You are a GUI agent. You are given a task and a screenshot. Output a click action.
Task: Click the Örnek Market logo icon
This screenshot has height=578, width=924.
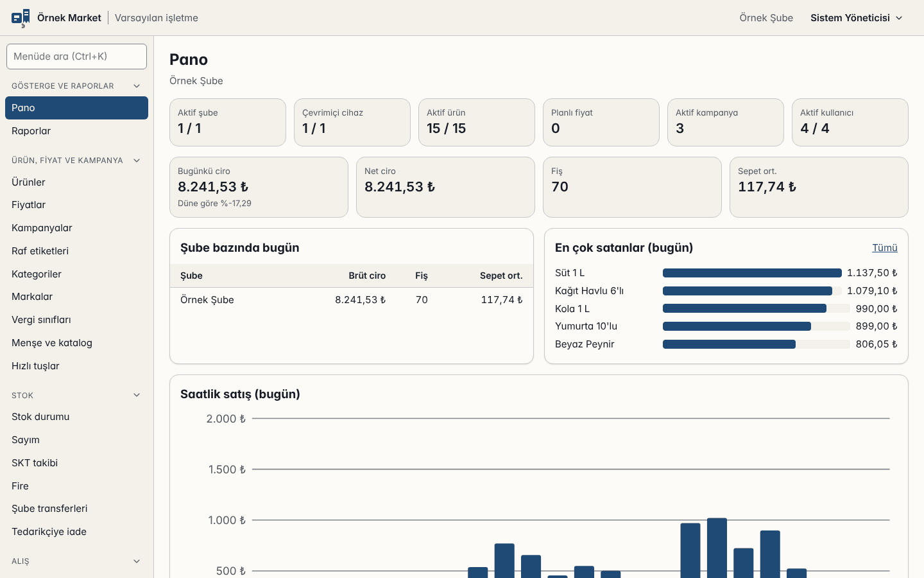(x=21, y=18)
